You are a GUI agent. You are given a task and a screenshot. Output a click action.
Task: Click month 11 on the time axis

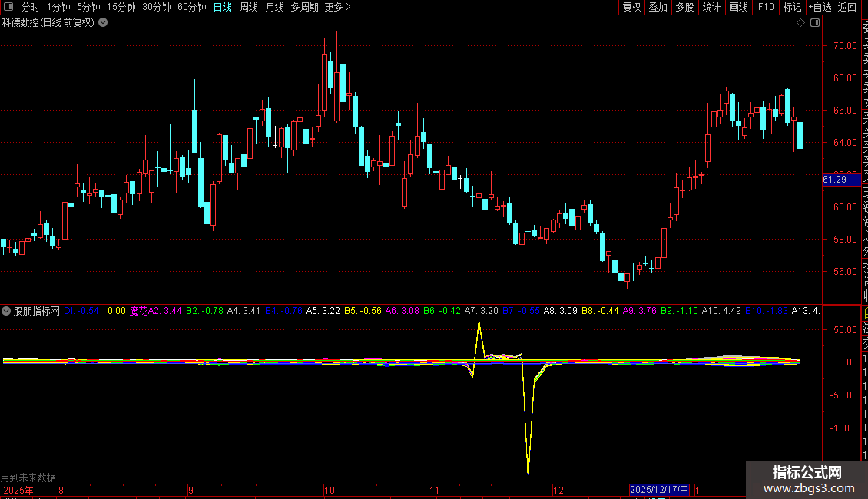coord(434,490)
